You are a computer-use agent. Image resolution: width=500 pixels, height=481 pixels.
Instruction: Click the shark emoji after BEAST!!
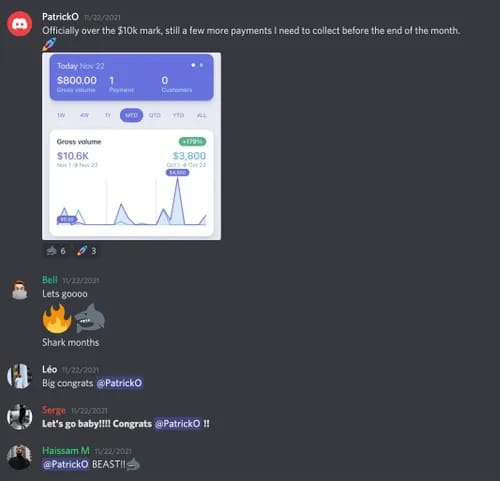[133, 464]
